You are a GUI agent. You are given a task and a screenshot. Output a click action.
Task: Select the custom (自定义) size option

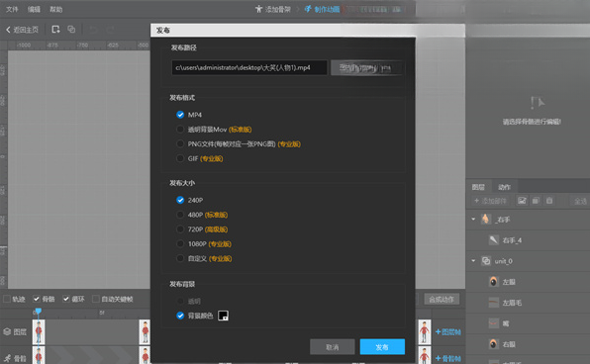180,259
